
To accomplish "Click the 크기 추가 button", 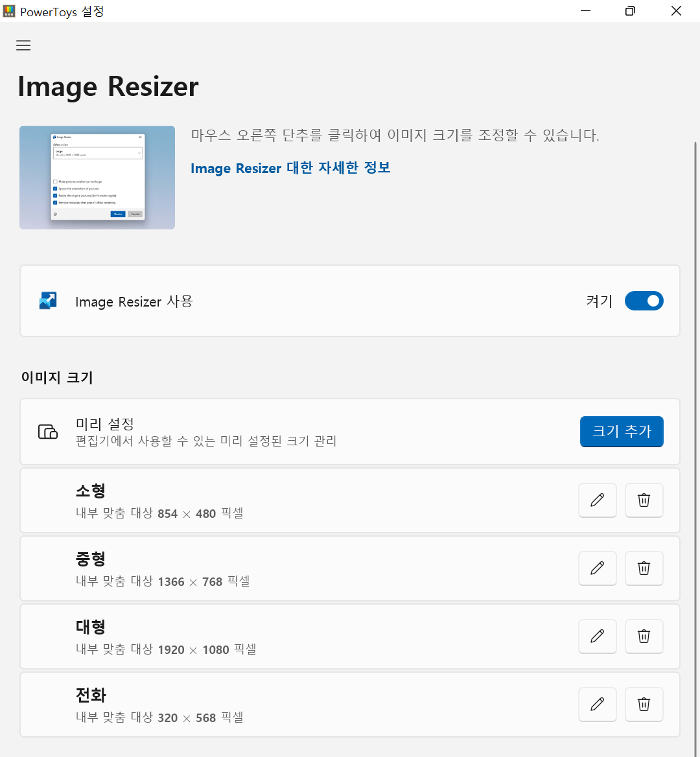I will (622, 432).
